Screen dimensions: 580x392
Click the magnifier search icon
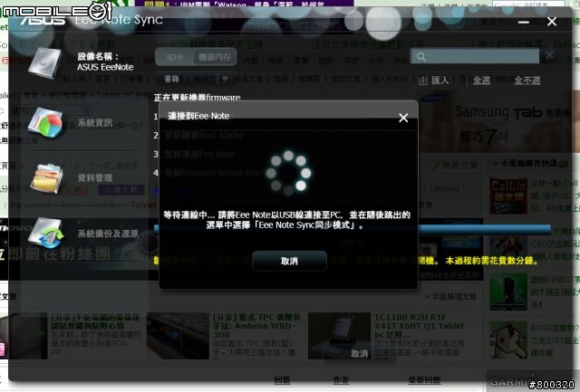click(420, 56)
